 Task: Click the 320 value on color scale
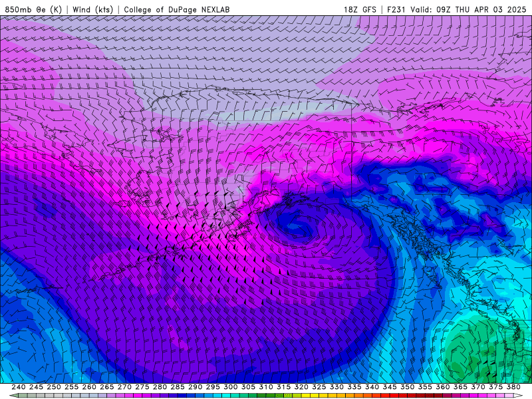(x=301, y=387)
